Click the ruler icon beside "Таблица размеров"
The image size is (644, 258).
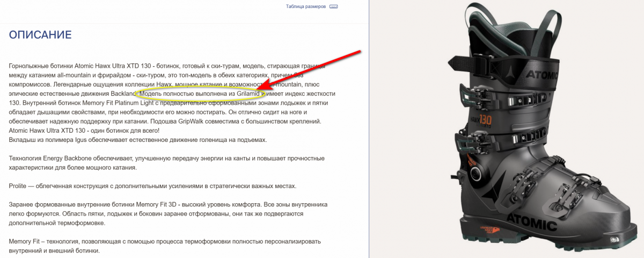pos(334,7)
